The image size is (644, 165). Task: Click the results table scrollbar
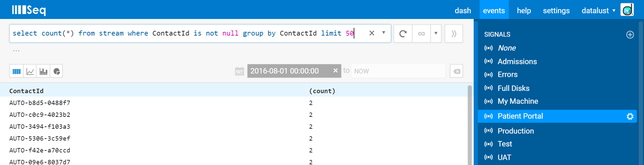tap(470, 125)
